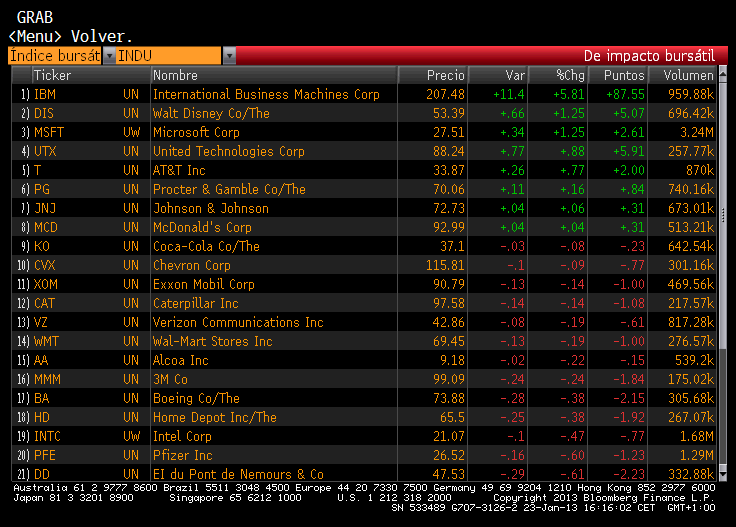The height and width of the screenshot is (527, 736).
Task: Open Coca-Cola Co/The row
Action: click(364, 246)
